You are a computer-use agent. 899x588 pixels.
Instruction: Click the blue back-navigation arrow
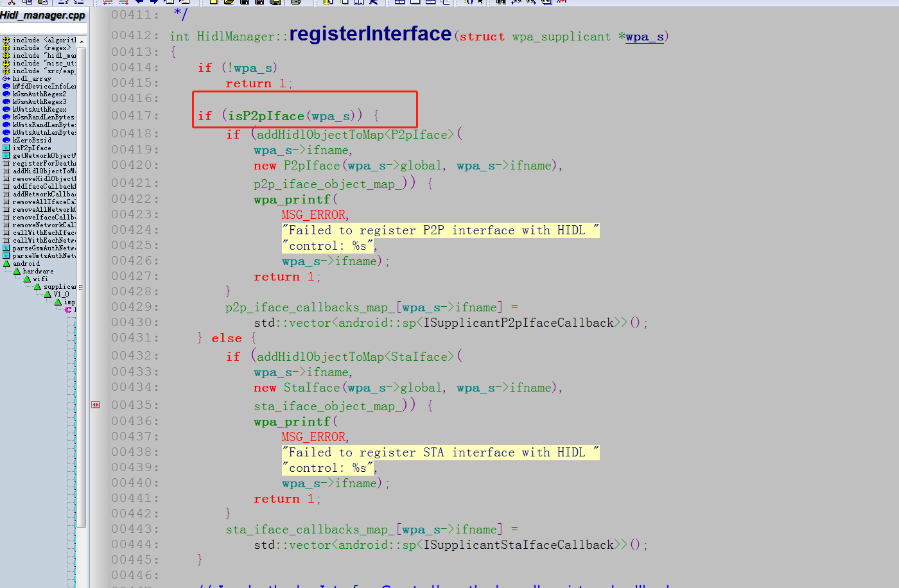[139, 4]
